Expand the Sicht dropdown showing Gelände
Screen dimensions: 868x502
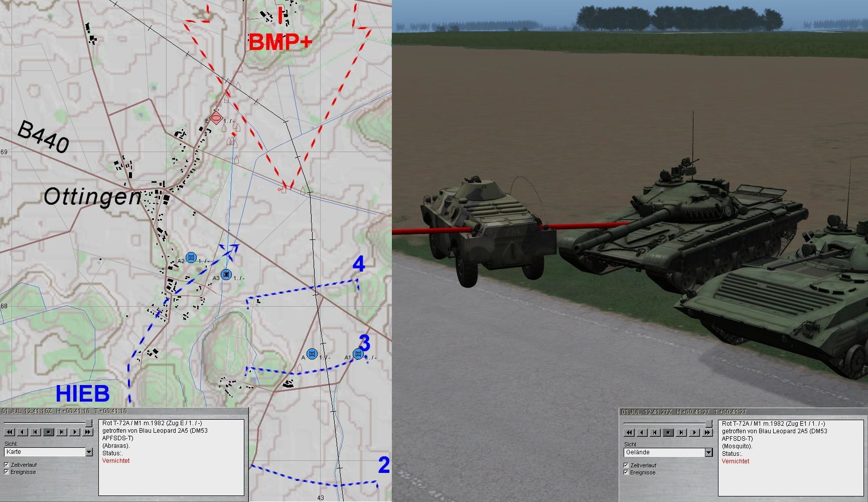click(x=708, y=453)
